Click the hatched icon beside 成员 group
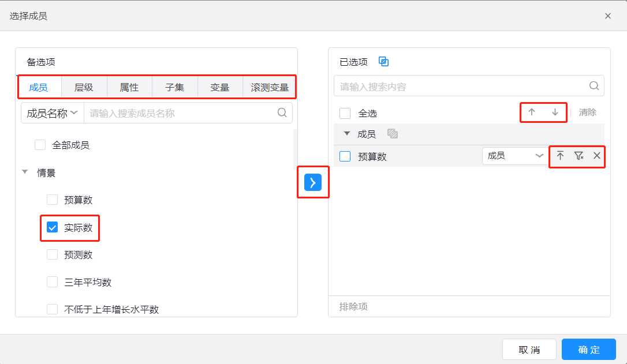Viewport: 627px width, 364px height. click(393, 134)
